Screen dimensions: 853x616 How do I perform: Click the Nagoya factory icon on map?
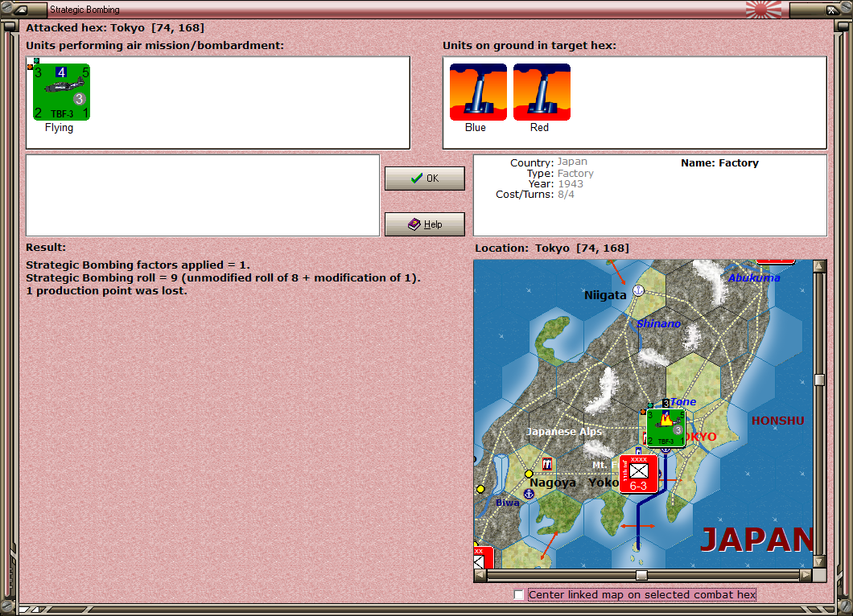point(546,464)
